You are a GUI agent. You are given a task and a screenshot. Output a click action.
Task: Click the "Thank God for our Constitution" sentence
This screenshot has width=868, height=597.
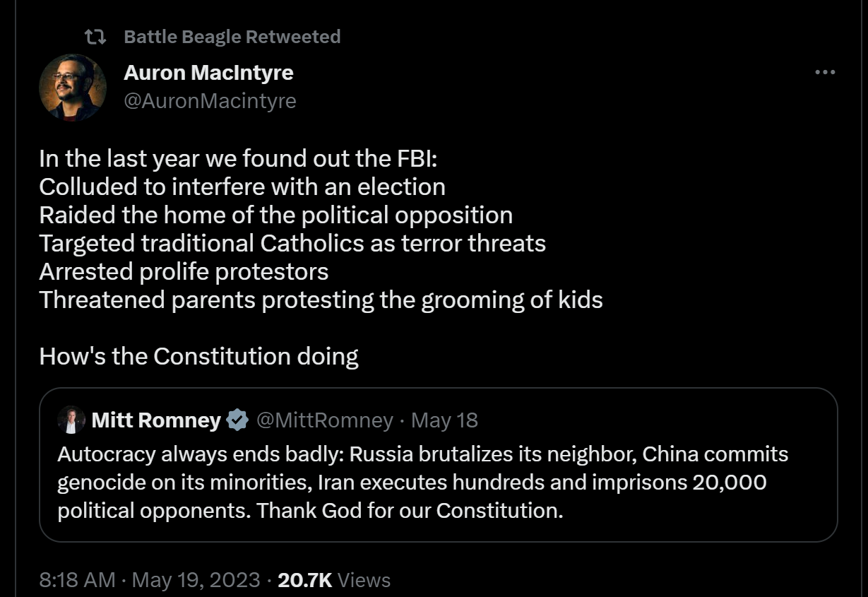tap(410, 510)
